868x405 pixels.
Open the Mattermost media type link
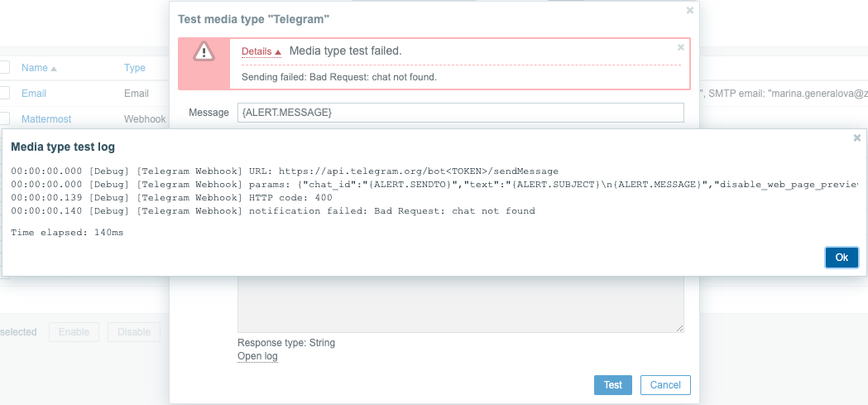46,119
